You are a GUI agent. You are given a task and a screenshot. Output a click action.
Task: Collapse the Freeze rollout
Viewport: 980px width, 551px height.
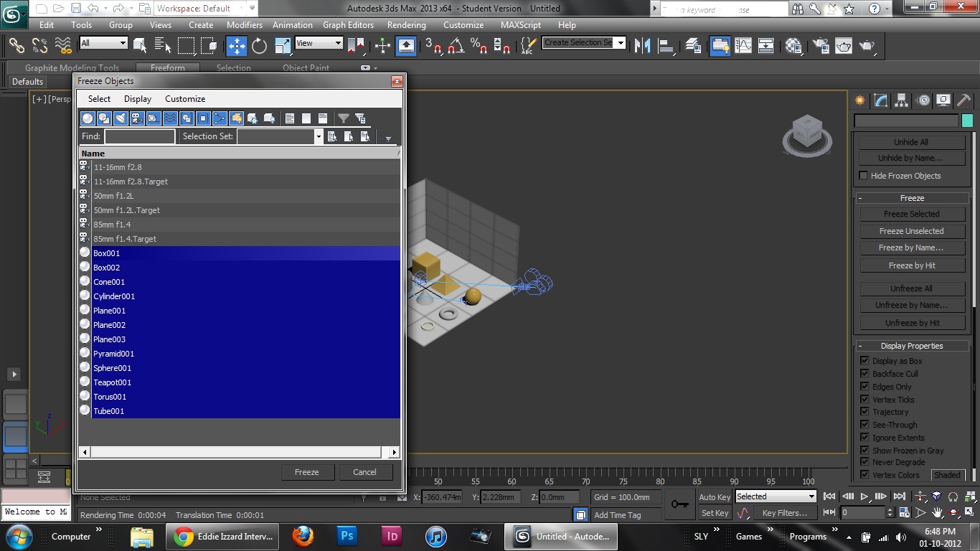(x=912, y=198)
